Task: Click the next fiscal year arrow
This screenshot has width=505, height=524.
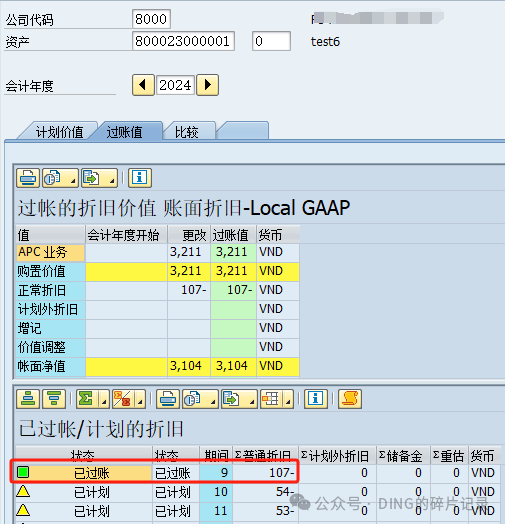Action: 207,85
